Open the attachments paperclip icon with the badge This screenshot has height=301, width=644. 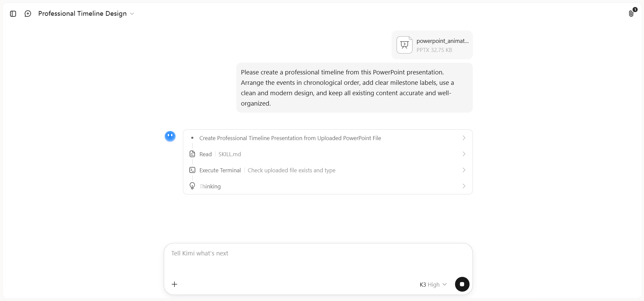pyautogui.click(x=632, y=13)
